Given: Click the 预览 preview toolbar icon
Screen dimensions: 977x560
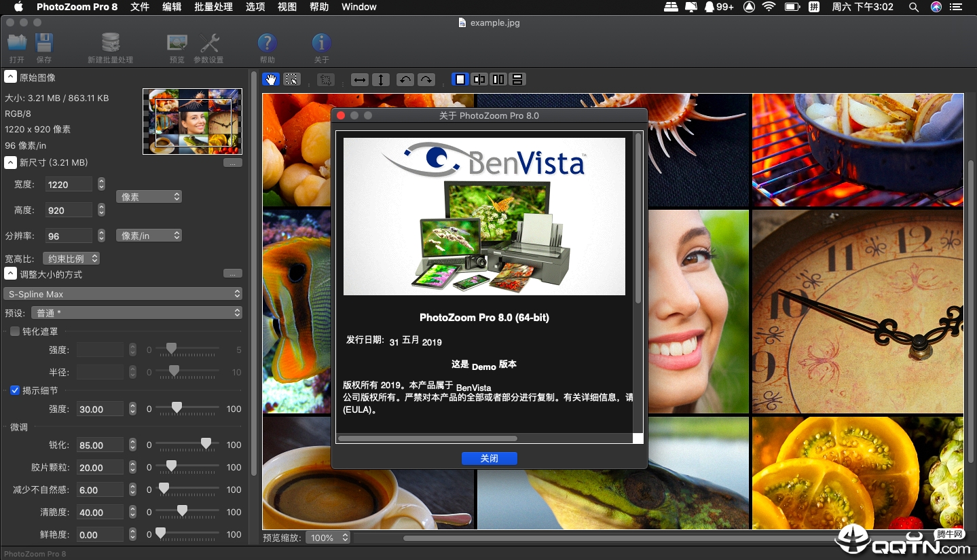Looking at the screenshot, I should (x=177, y=43).
